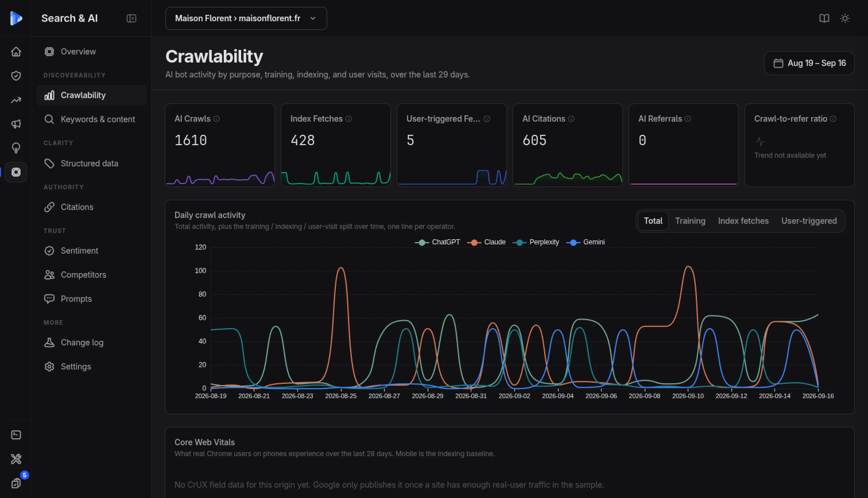Open the terminal icon at the bottom of the rail
This screenshot has height=498, width=868.
[x=16, y=435]
